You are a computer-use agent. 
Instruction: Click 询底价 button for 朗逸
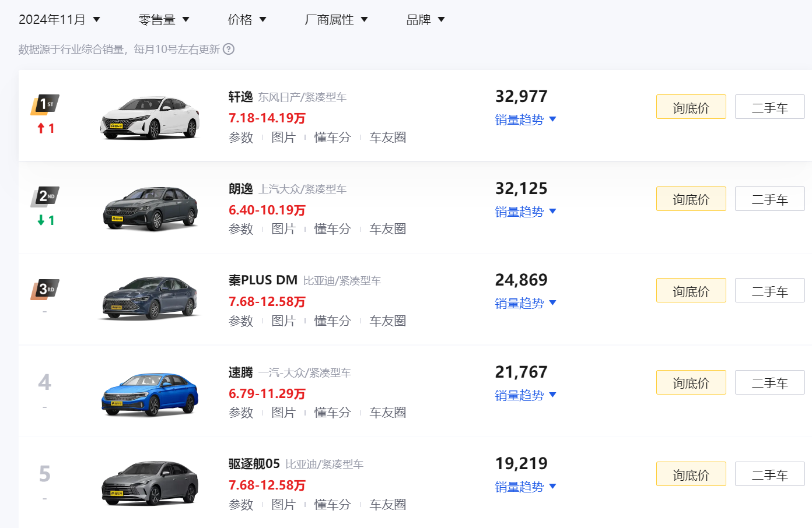tap(691, 199)
